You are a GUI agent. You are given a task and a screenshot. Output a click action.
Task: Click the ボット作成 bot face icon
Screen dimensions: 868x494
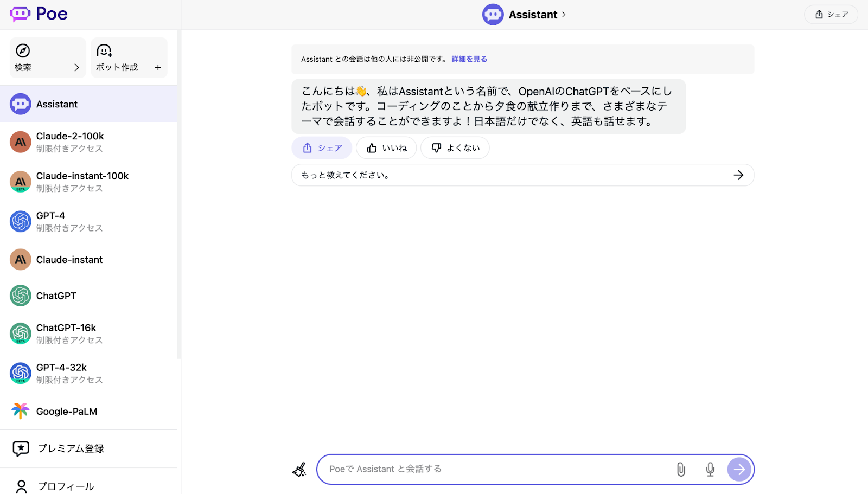[104, 51]
